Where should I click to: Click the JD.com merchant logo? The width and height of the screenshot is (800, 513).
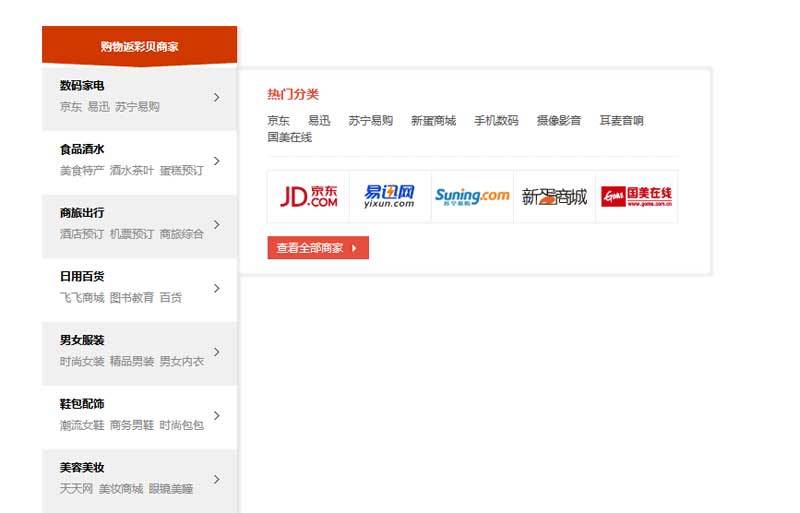coord(308,196)
